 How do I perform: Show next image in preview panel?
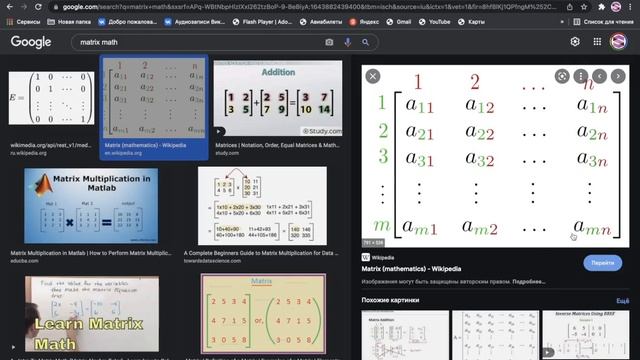point(618,76)
